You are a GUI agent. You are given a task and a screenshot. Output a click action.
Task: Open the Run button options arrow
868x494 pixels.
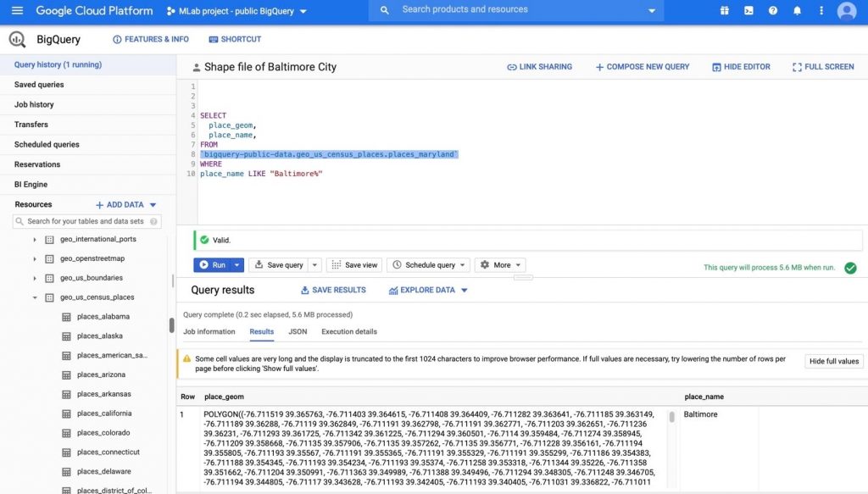[237, 265]
